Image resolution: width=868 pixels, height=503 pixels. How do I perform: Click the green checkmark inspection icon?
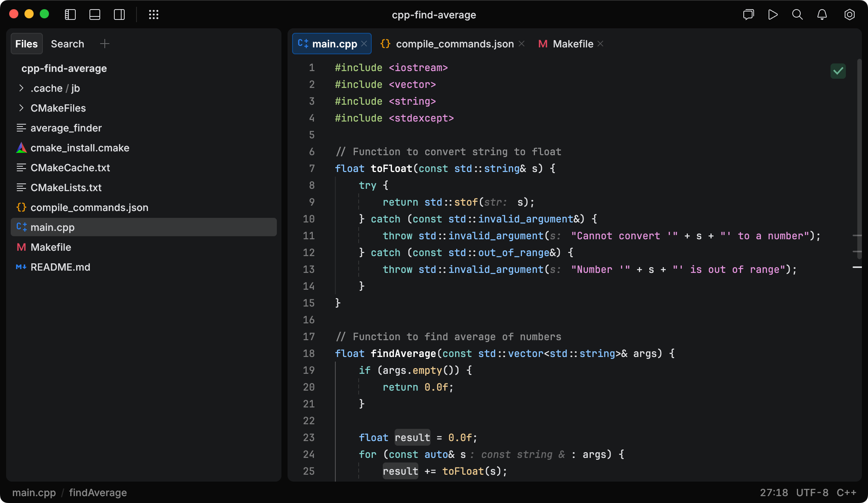tap(838, 71)
